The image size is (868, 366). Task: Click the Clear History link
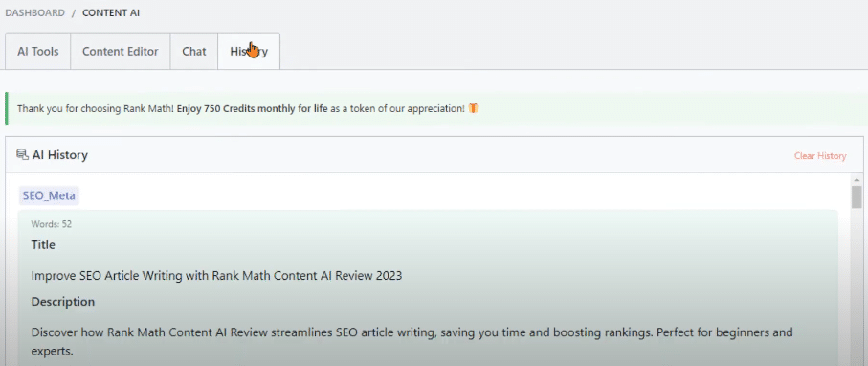pos(820,156)
